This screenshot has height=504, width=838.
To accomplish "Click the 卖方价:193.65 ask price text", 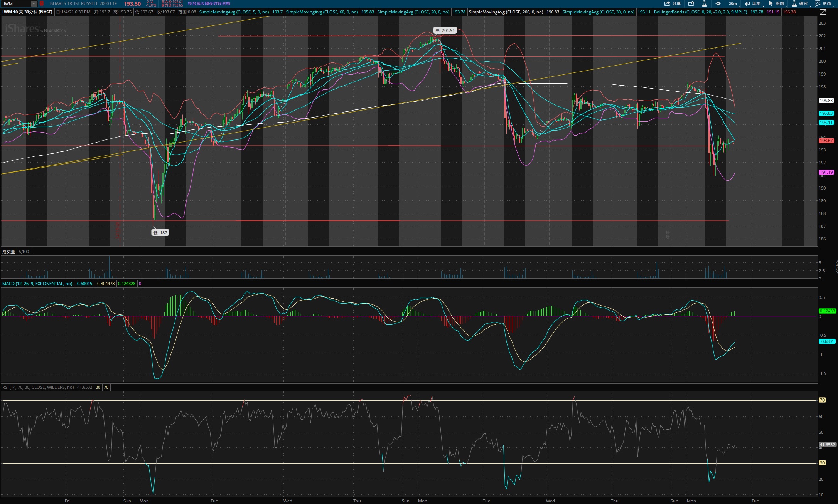I will click(x=172, y=5).
